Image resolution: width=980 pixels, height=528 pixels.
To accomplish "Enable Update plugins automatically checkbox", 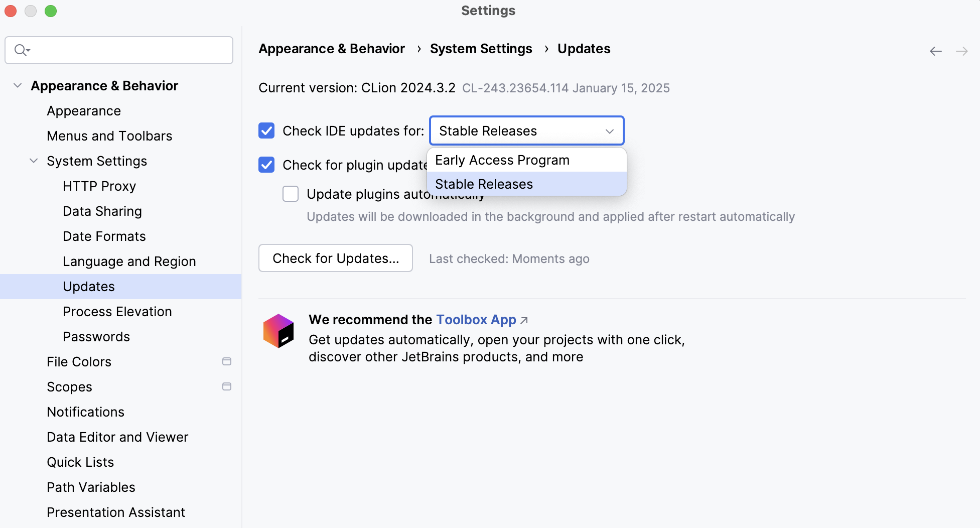I will tap(291, 194).
